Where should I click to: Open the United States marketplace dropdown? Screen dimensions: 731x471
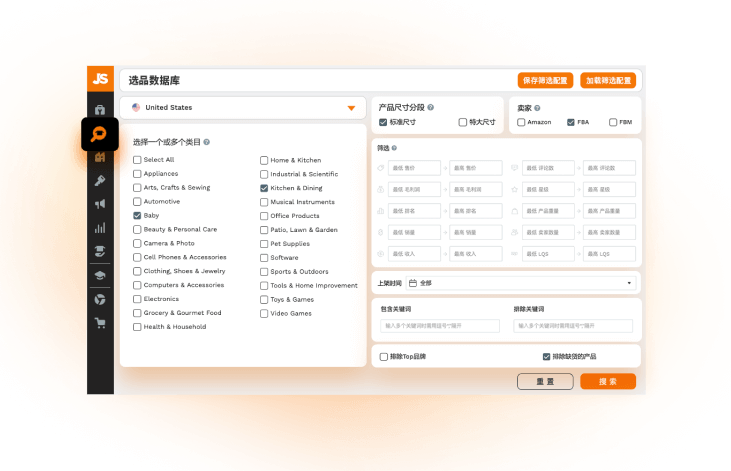point(243,108)
